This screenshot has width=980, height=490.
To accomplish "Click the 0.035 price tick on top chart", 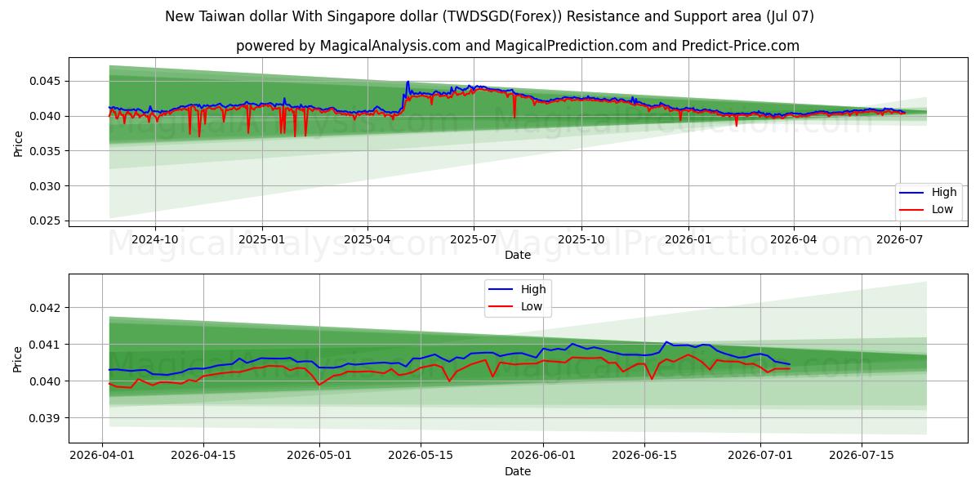I will point(47,151).
